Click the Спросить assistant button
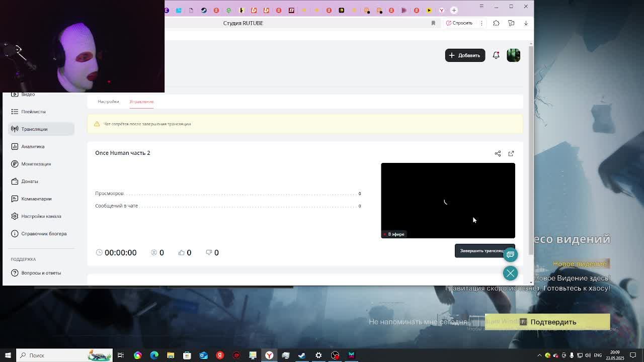This screenshot has height=362, width=644. pos(459,23)
